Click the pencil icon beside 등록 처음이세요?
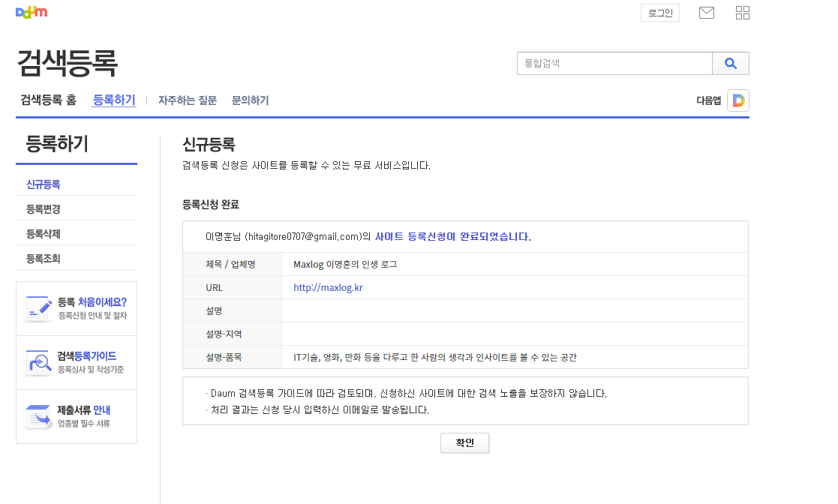Screen dimensions: 838x504 pyautogui.click(x=38, y=308)
